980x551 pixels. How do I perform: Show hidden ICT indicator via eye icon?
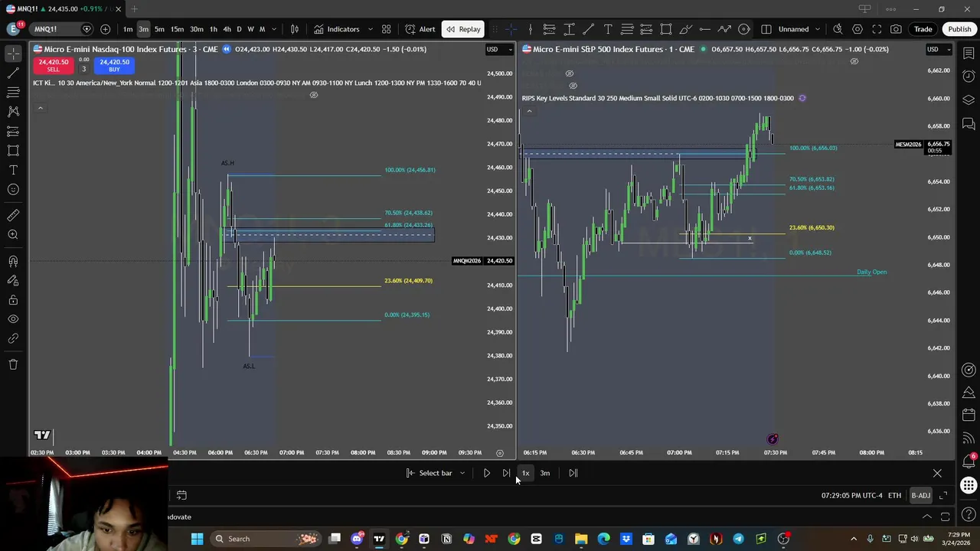click(x=313, y=95)
